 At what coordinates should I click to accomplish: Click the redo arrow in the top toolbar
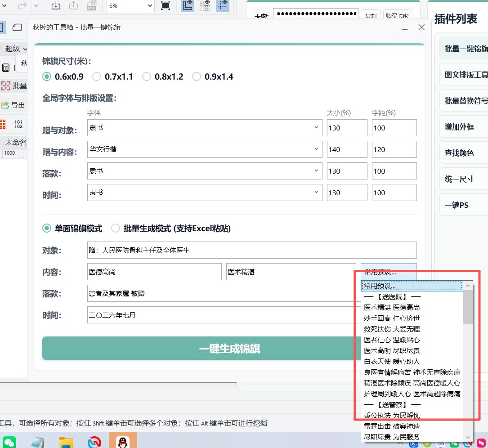pyautogui.click(x=22, y=5)
